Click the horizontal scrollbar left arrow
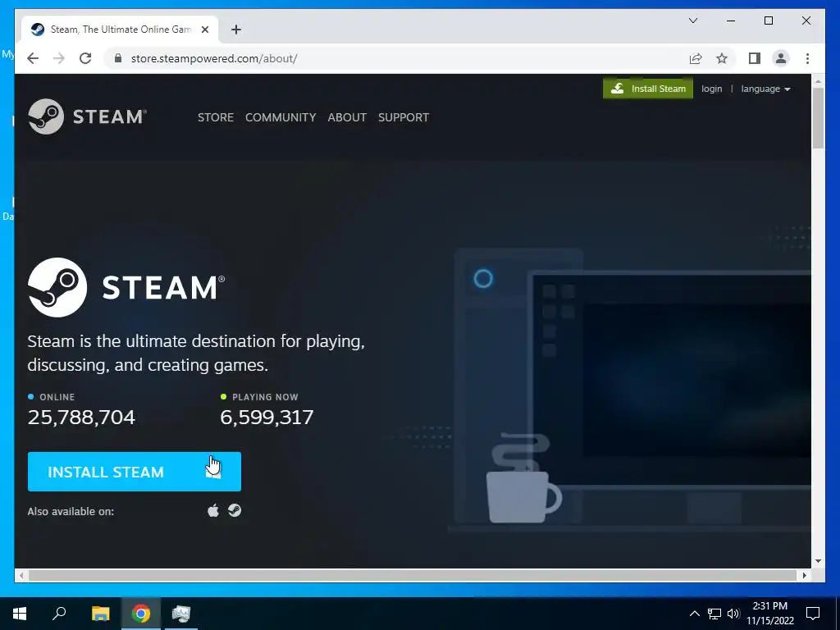 coord(21,575)
